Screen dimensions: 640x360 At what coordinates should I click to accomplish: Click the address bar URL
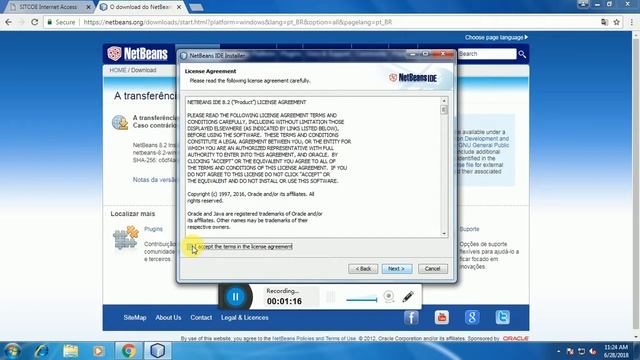click(x=238, y=22)
